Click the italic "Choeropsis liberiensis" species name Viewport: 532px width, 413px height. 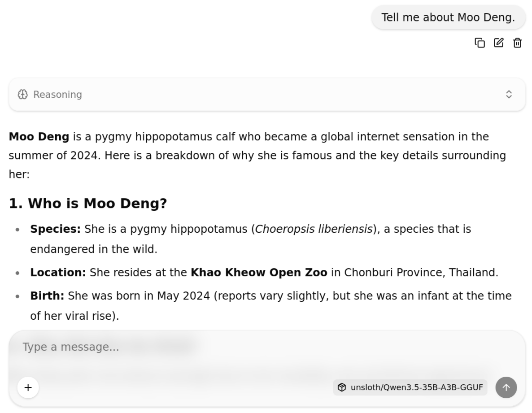[314, 229]
